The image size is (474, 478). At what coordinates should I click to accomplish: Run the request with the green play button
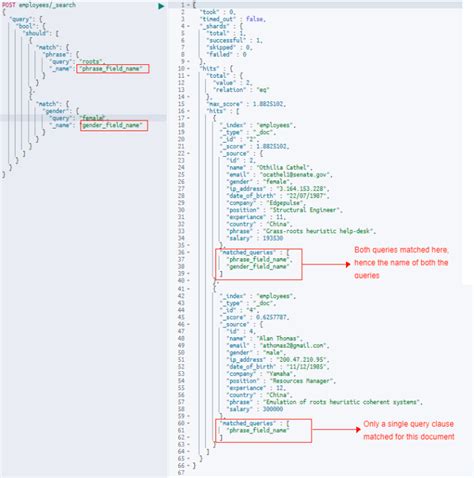point(161,6)
